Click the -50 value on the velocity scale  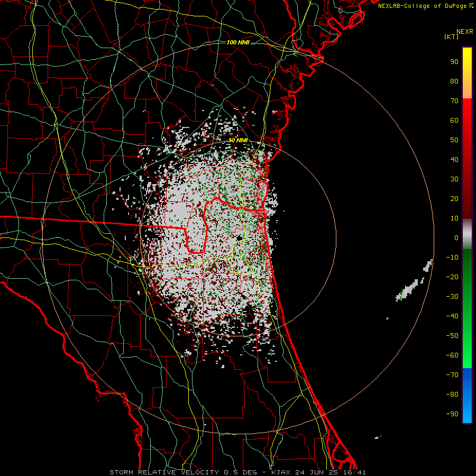[452, 336]
